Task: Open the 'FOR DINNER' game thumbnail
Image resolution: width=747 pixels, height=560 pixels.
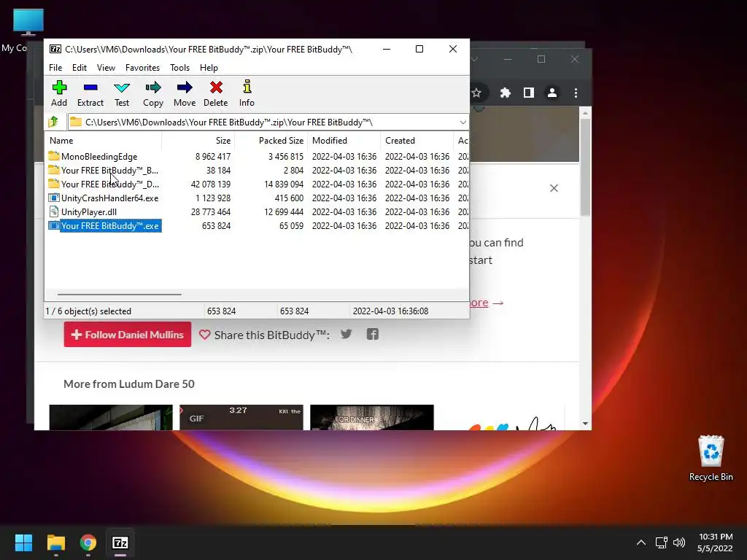Action: pyautogui.click(x=371, y=417)
